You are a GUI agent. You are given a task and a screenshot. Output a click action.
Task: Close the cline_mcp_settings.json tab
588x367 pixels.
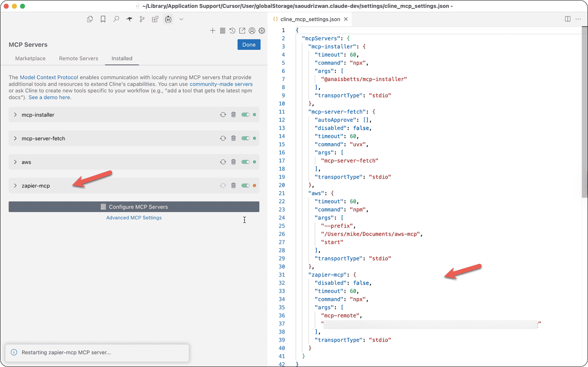pyautogui.click(x=346, y=19)
